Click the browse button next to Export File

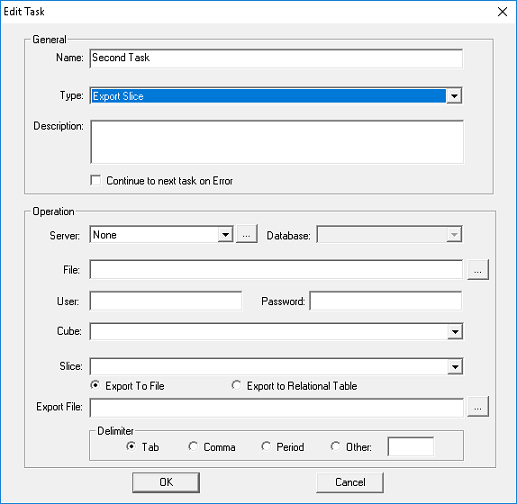(478, 407)
